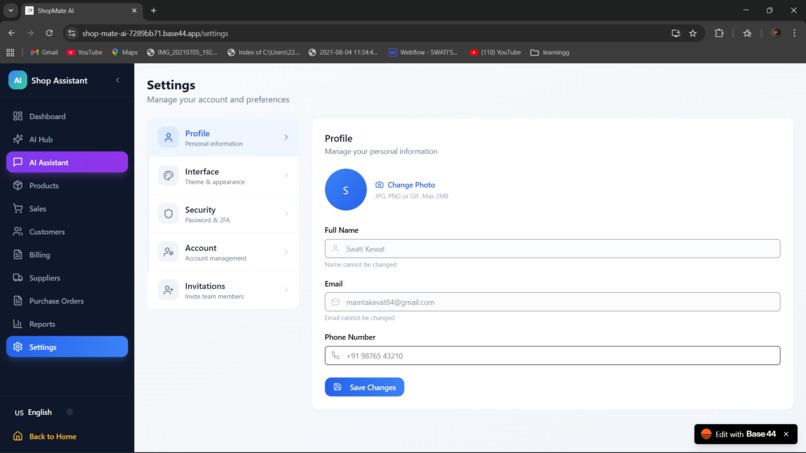Viewport: 806px width, 453px height.
Task: Open the Invitations settings tab
Action: coord(223,290)
